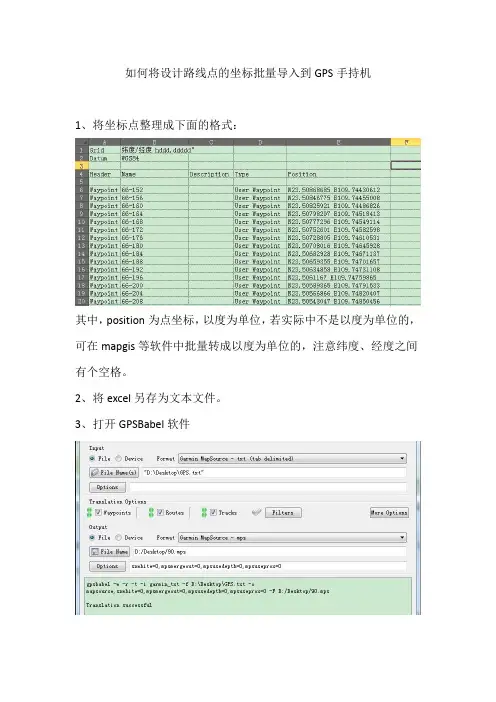Click the User Waypoint cell in row 6
This screenshot has height=702, width=496.
point(260,190)
